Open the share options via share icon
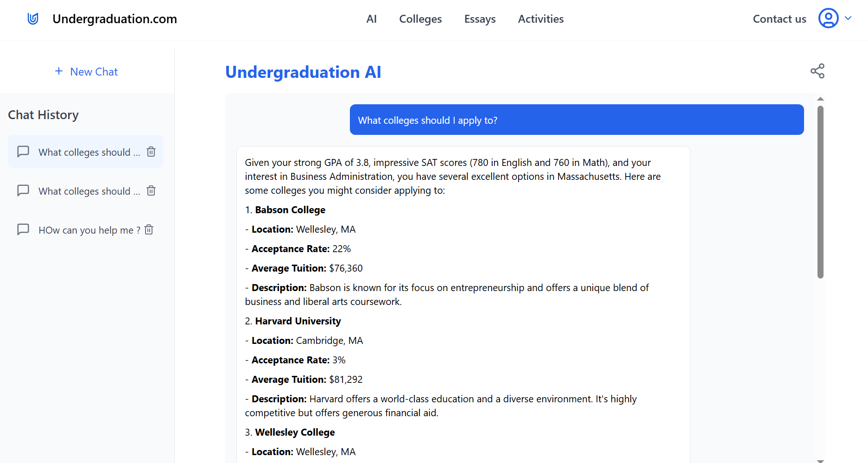868x463 pixels. coord(817,71)
